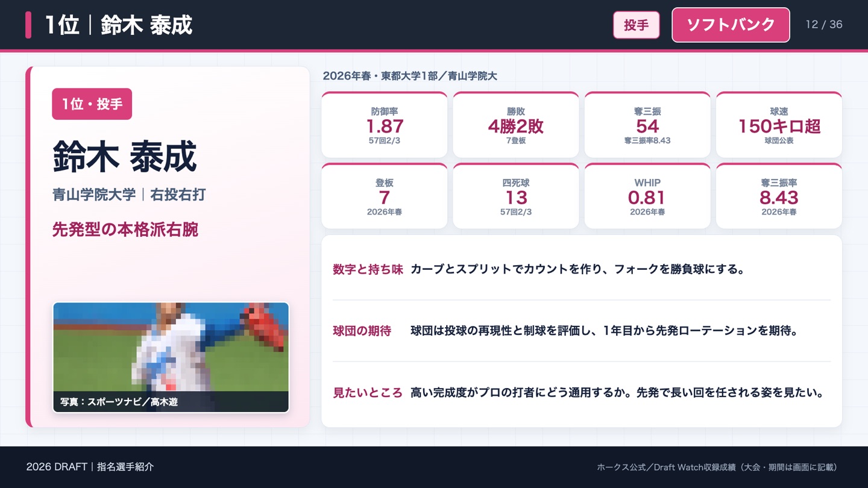Click the footer ホークス公式/Draft Watch source note

click(717, 467)
